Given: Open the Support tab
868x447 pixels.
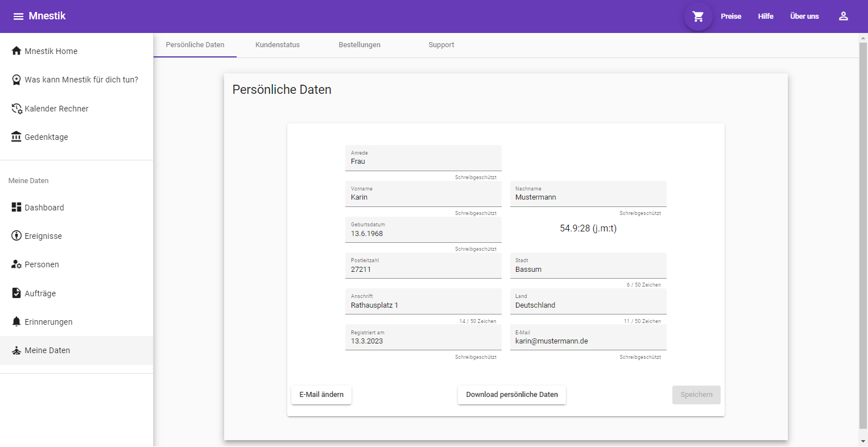Looking at the screenshot, I should (x=441, y=45).
